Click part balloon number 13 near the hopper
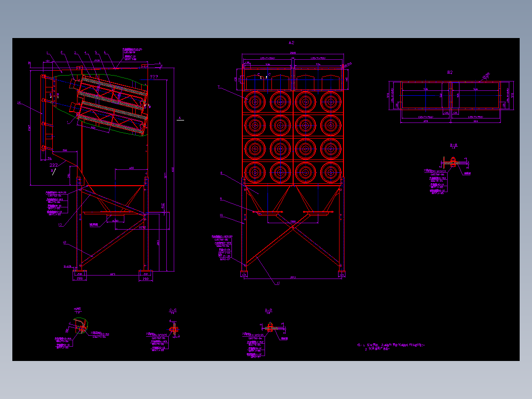 pyautogui.click(x=60, y=225)
